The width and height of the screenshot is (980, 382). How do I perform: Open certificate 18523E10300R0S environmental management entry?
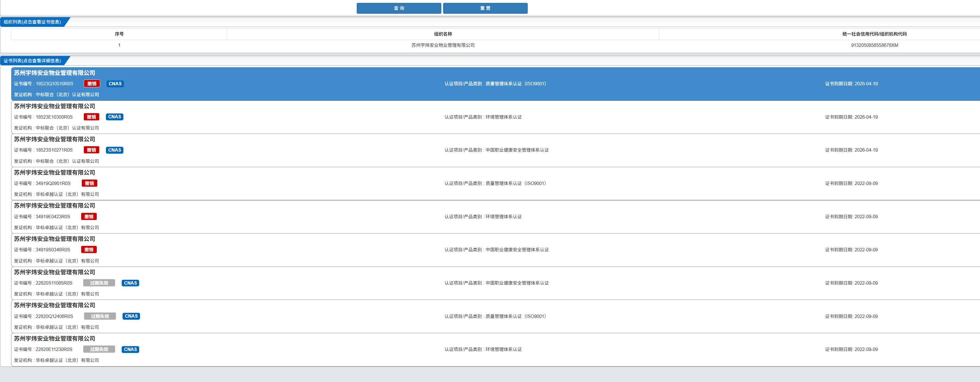(x=503, y=117)
